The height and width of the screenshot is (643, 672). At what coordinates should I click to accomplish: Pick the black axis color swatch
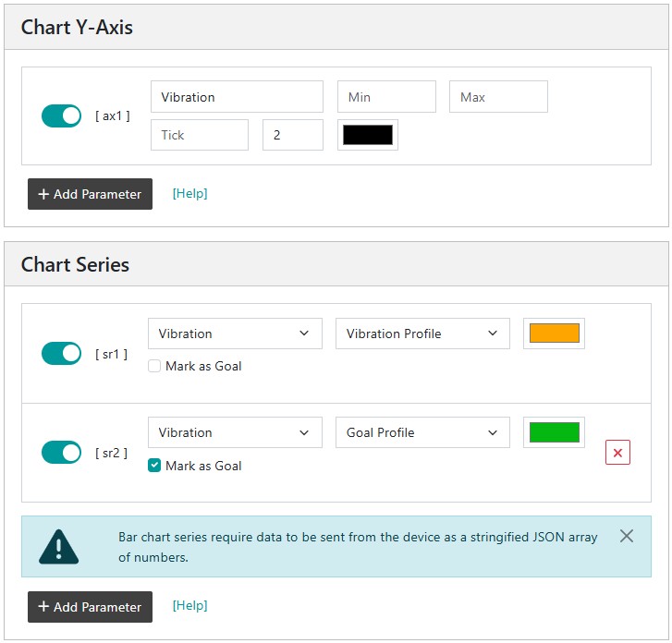point(368,135)
